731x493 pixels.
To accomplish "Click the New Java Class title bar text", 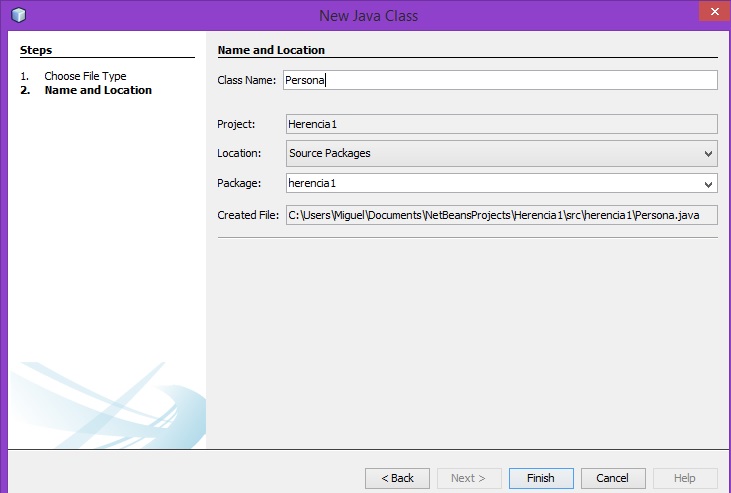I will (368, 15).
